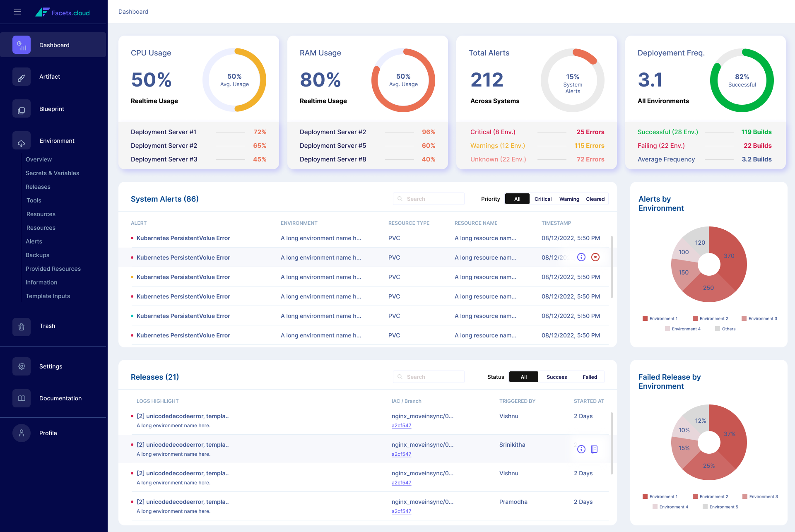
Task: Click the Critical (8 Env.) alerts row
Action: 537,132
